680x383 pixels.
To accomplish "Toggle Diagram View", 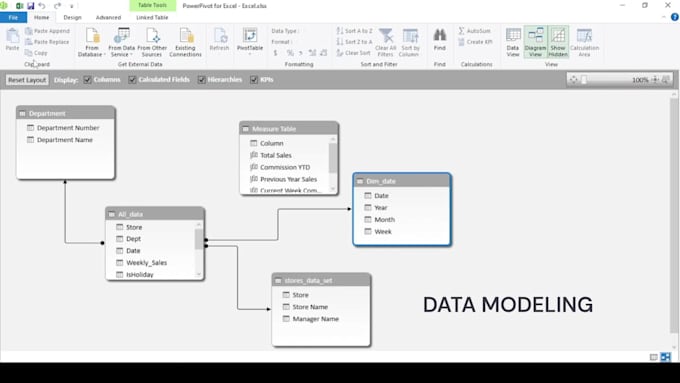I will click(x=535, y=42).
